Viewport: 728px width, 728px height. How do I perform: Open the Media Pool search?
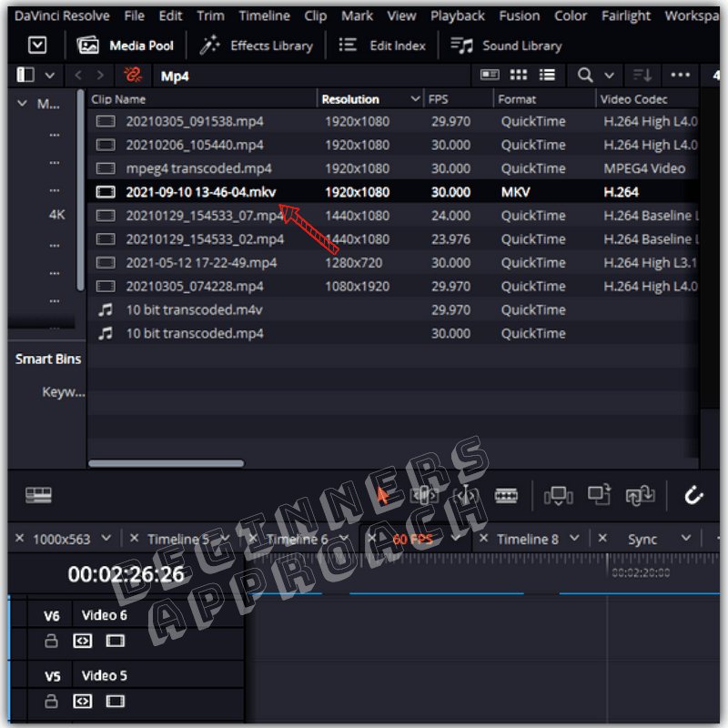[x=583, y=76]
